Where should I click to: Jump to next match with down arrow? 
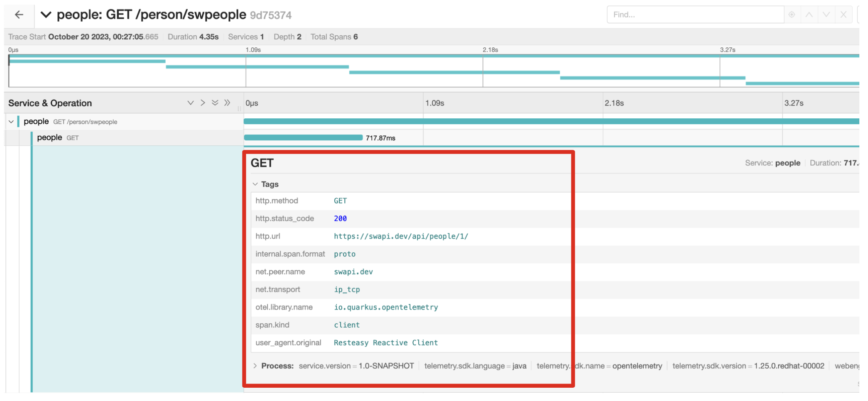(x=826, y=15)
